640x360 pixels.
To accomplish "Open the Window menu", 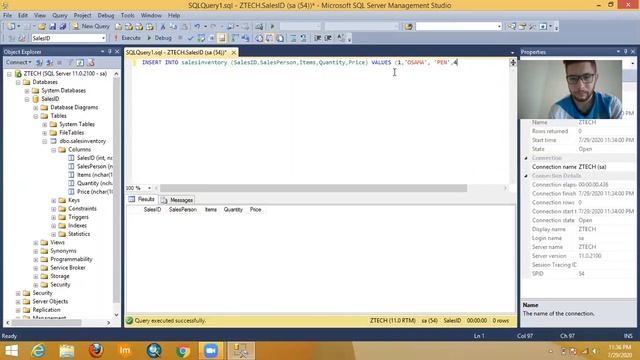I will (x=151, y=16).
